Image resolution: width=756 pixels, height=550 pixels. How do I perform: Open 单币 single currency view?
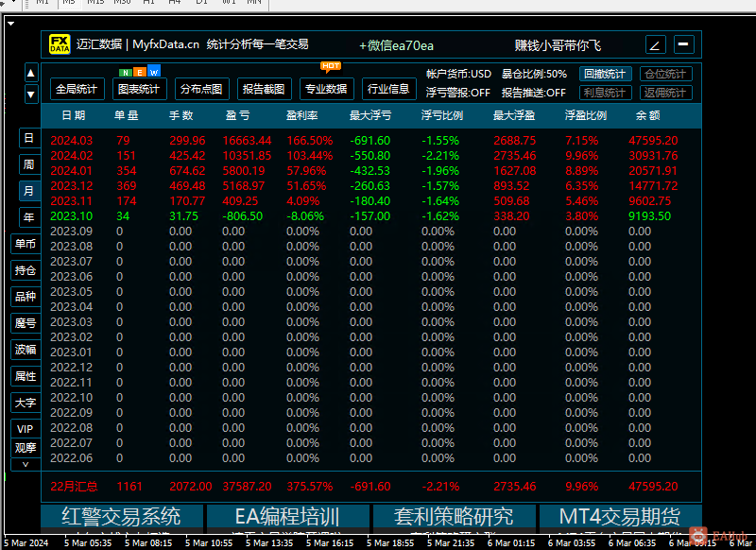pyautogui.click(x=26, y=244)
